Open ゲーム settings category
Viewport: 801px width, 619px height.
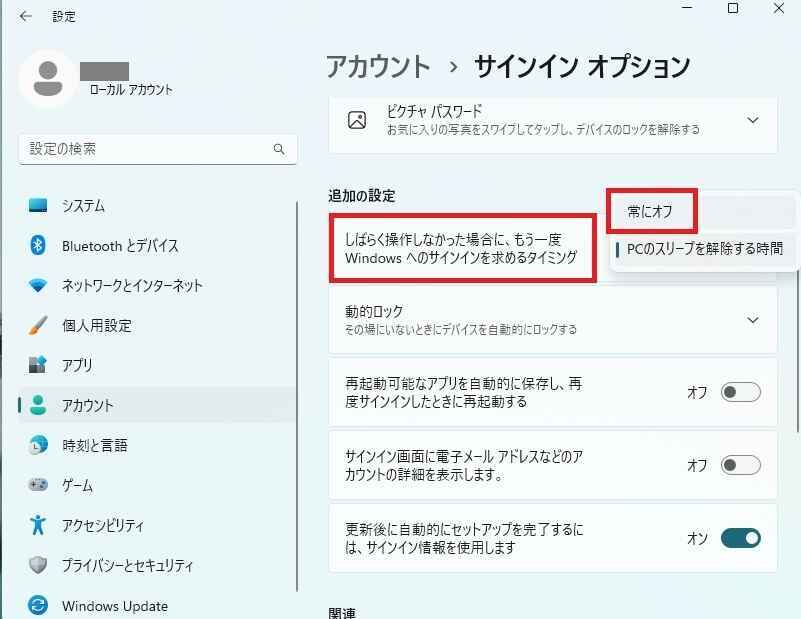[x=157, y=485]
